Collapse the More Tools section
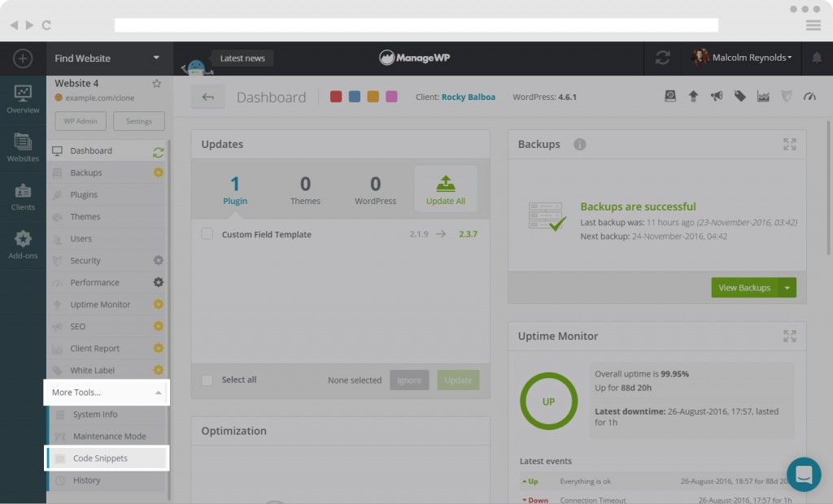The width and height of the screenshot is (833, 504). pyautogui.click(x=107, y=392)
